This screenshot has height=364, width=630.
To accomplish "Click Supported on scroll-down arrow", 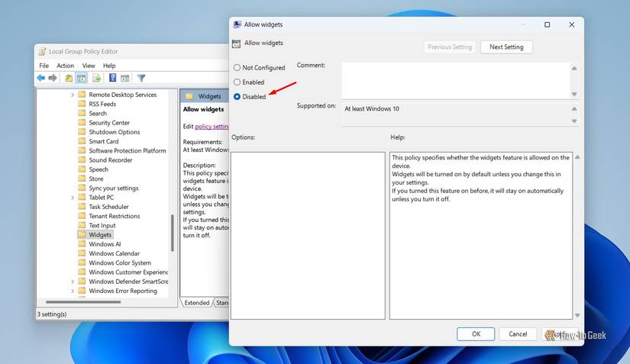I will pyautogui.click(x=574, y=121).
